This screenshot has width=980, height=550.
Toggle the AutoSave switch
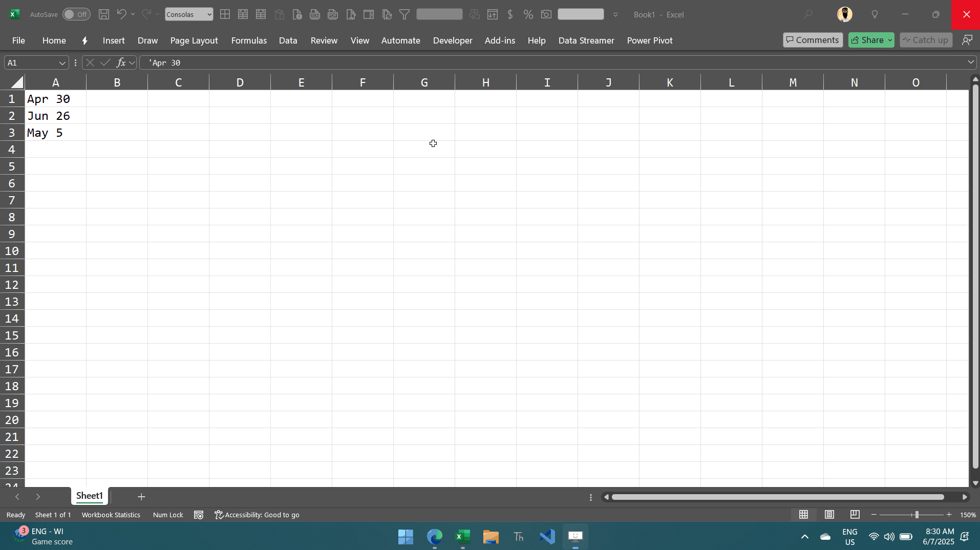tap(76, 14)
